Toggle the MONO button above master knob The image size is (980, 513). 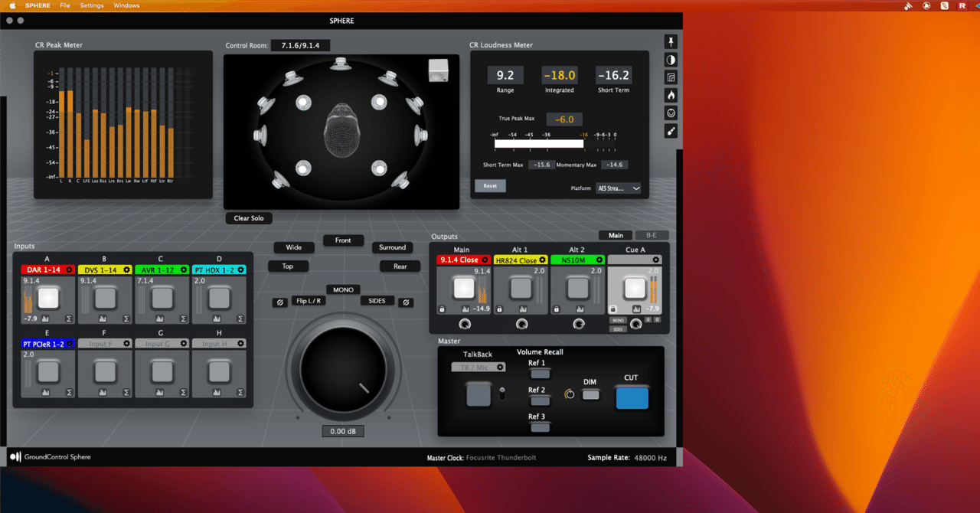tap(343, 290)
